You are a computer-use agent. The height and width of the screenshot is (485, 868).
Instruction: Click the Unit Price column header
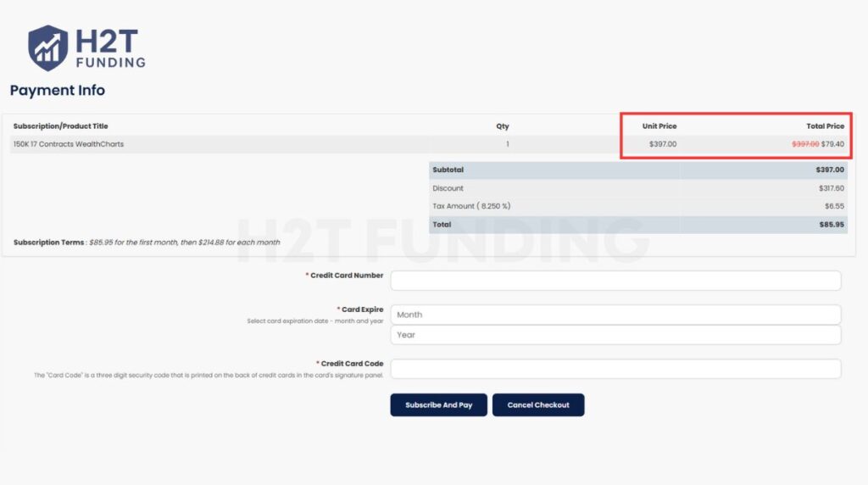659,126
